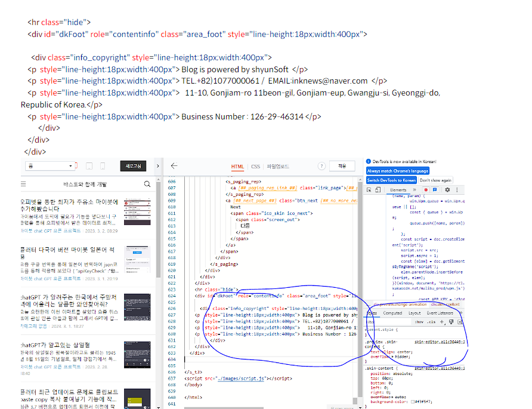Click Don't show again button
The height and width of the screenshot is (409, 532).
point(435,180)
